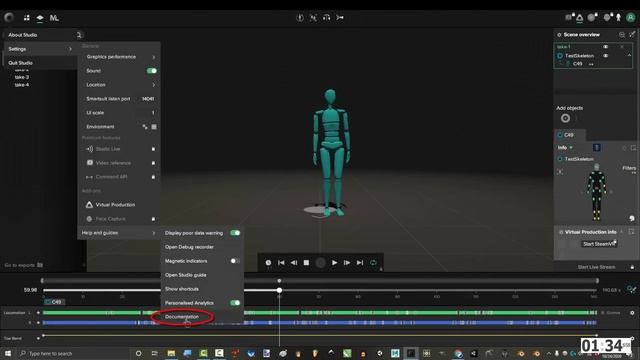
Task: Open About Studio menu entry
Action: click(23, 35)
